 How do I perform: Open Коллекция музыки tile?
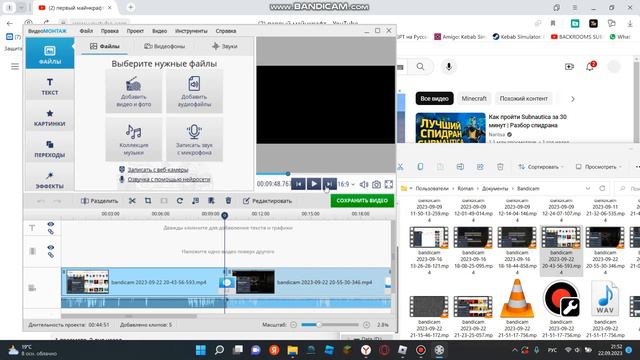tap(133, 139)
